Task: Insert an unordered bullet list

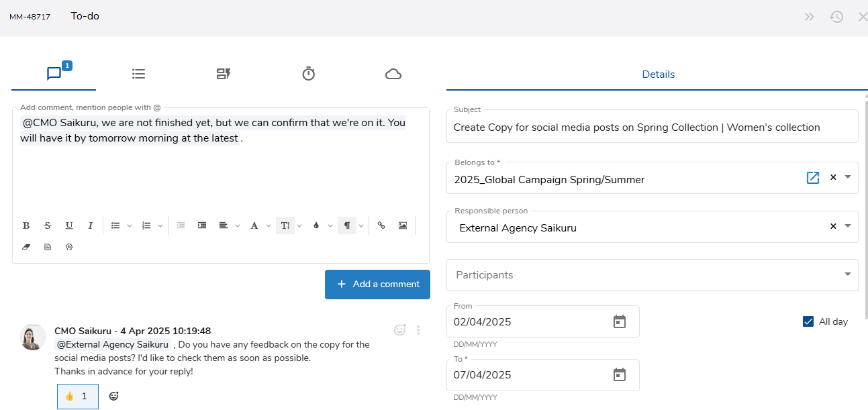Action: point(115,225)
